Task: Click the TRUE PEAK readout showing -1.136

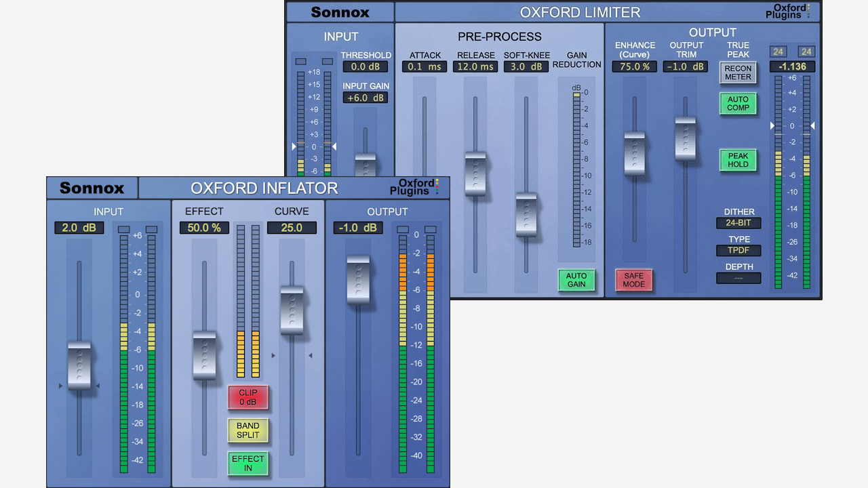Action: 791,66
